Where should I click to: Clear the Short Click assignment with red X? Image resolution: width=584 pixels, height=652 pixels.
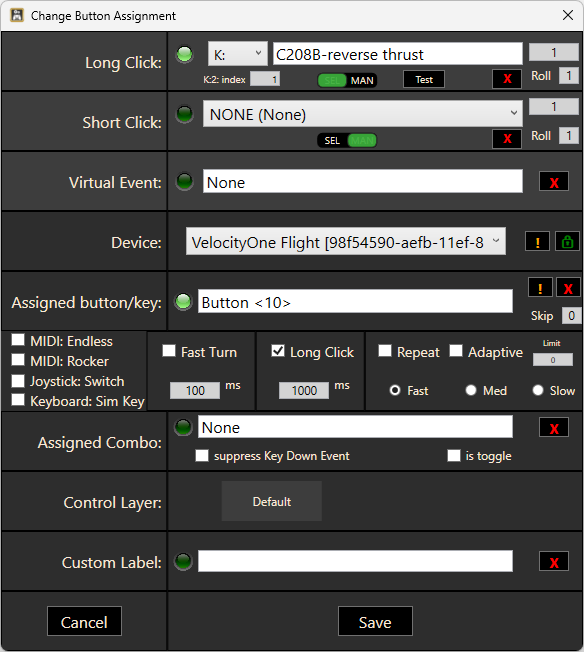[x=507, y=138]
